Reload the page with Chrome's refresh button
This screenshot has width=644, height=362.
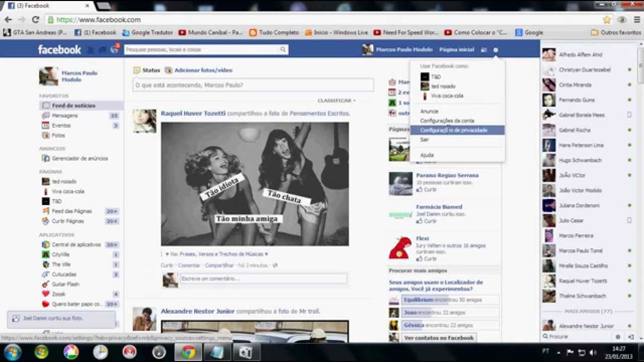click(35, 20)
